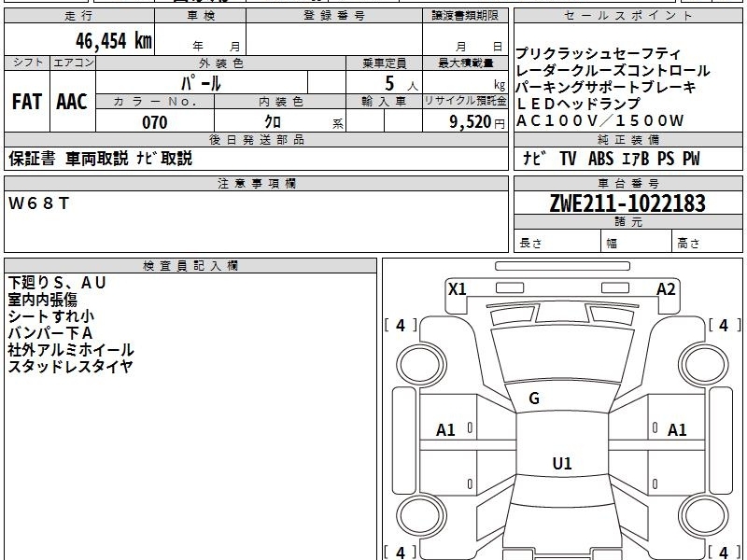The image size is (747, 560).
Task: Select ABS in the factory equipment list
Action: coord(600,159)
